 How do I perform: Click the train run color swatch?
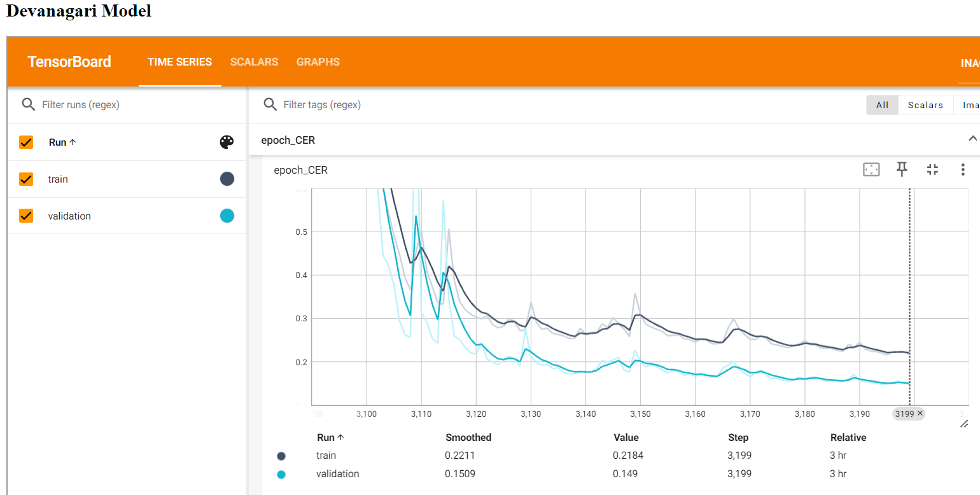(227, 179)
